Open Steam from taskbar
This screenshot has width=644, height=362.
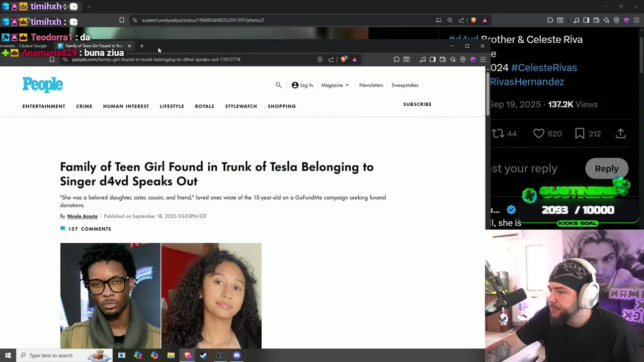click(x=204, y=355)
